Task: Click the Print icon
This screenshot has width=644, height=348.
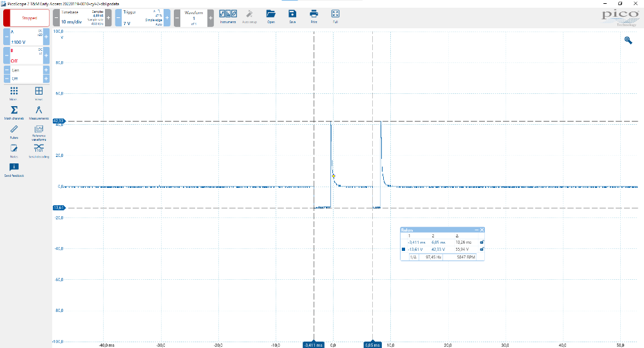Action: point(314,16)
